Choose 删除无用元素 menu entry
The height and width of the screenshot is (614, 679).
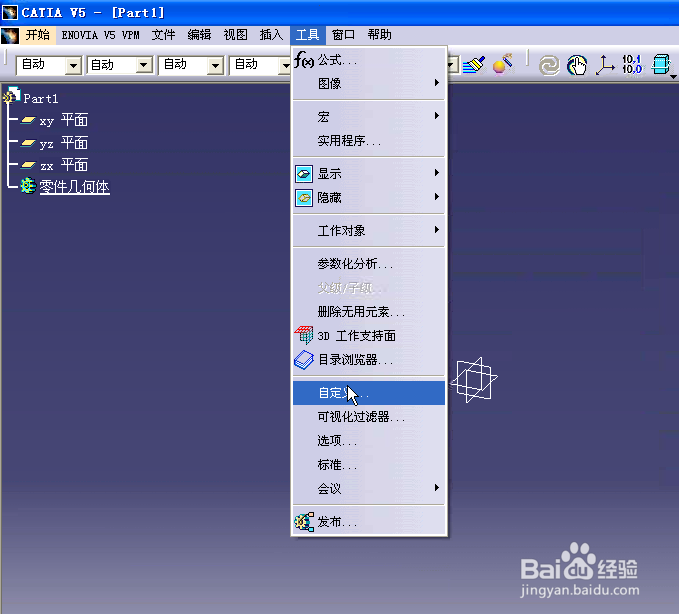(369, 312)
